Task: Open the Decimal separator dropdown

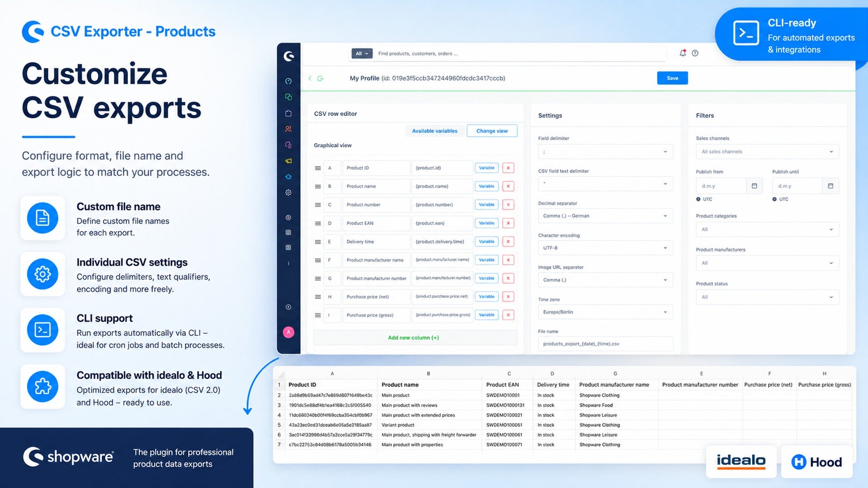Action: click(605, 216)
